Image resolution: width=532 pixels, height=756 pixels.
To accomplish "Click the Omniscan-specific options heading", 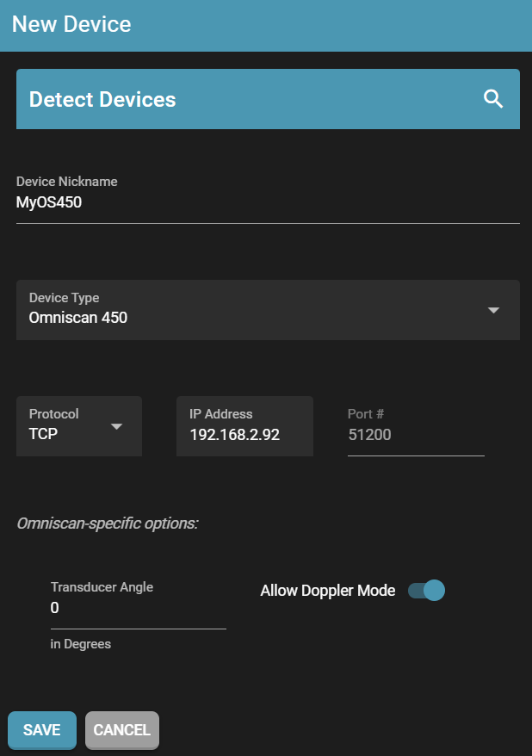I will [x=108, y=523].
